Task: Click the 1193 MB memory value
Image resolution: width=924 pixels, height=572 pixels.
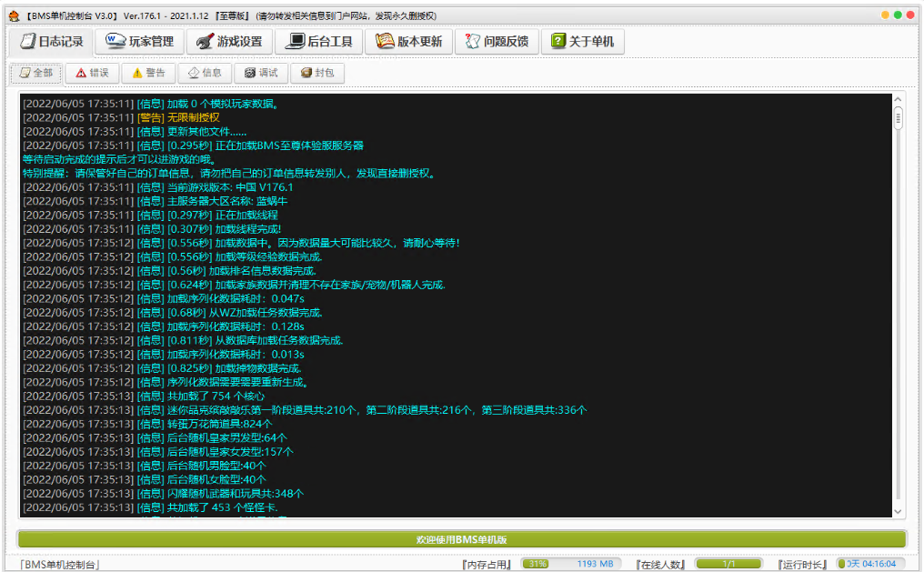Action: [595, 564]
